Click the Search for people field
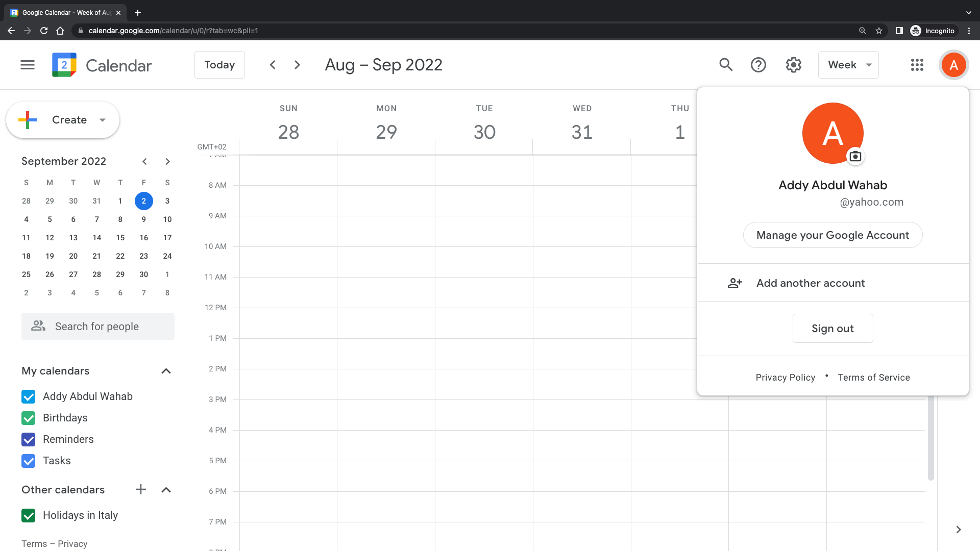 coord(98,327)
